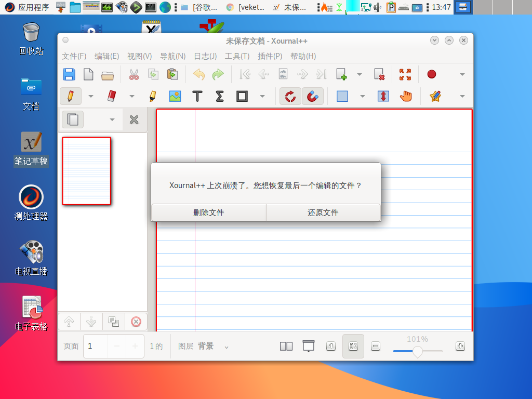This screenshot has height=399, width=532.
Task: Select the Insert Image tool
Action: 175,96
